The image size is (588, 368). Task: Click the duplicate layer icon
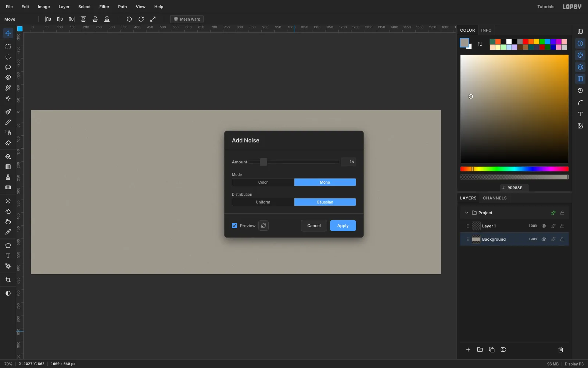(492, 350)
